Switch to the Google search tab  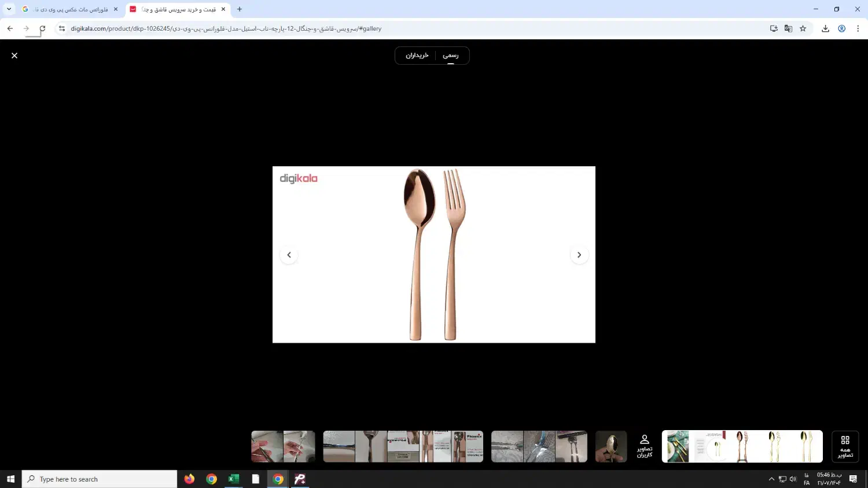(x=69, y=9)
